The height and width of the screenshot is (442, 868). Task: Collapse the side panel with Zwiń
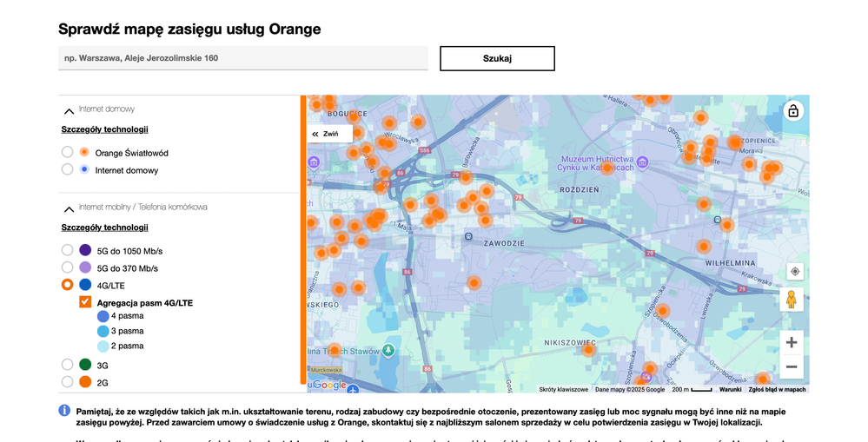pos(327,134)
